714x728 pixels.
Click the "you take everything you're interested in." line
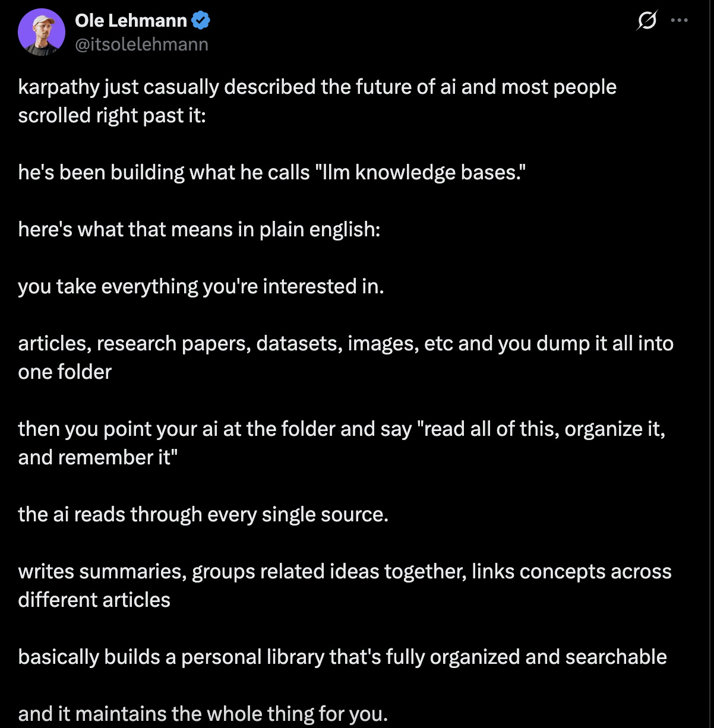tap(201, 286)
